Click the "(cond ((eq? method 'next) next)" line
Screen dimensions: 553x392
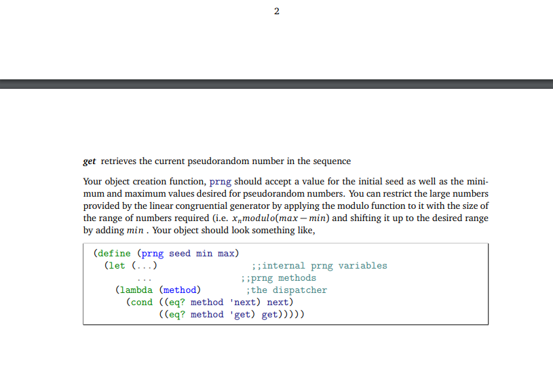click(x=210, y=302)
